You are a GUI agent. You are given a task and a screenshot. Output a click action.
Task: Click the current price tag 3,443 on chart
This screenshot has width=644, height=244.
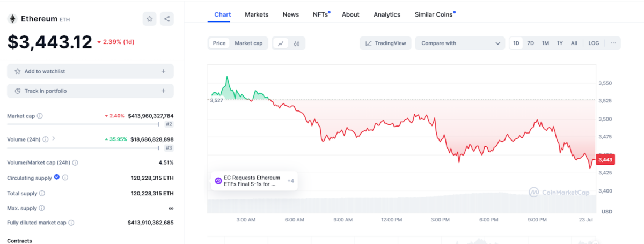point(605,159)
